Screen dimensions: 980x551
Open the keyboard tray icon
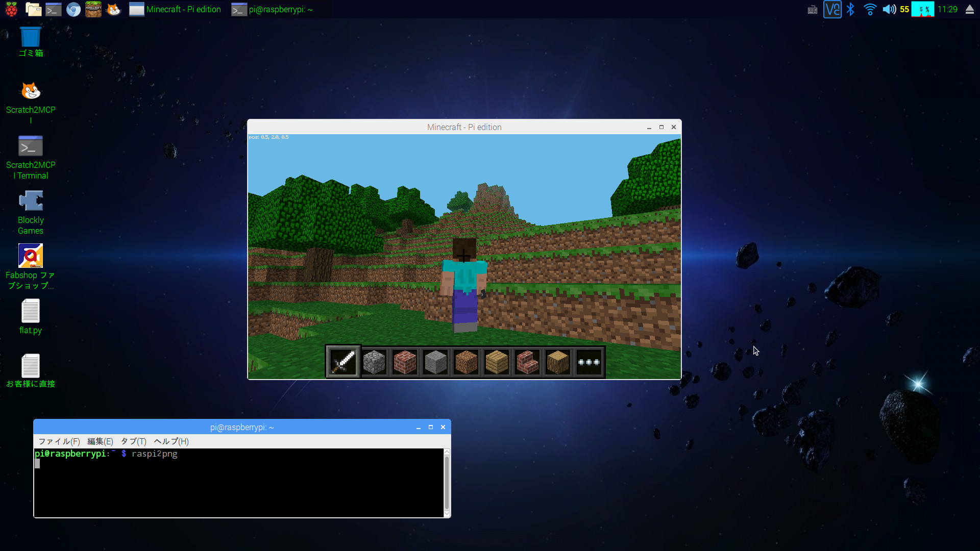click(812, 10)
